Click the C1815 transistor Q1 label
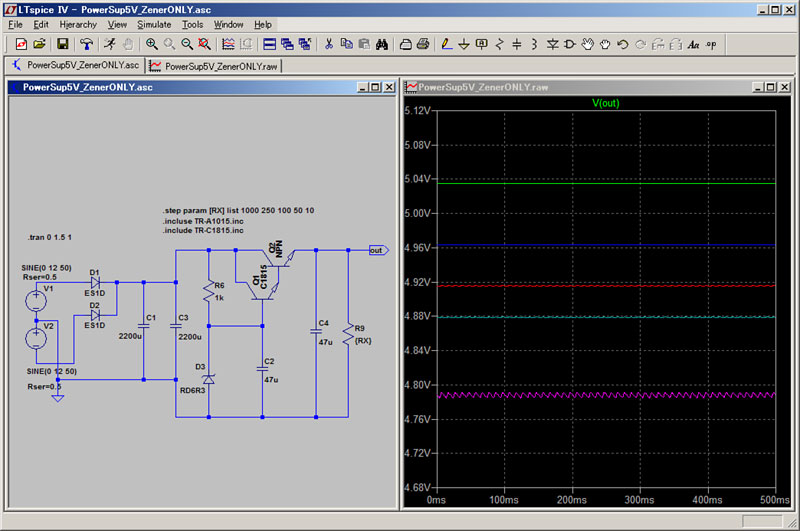The image size is (800, 531). 264,277
